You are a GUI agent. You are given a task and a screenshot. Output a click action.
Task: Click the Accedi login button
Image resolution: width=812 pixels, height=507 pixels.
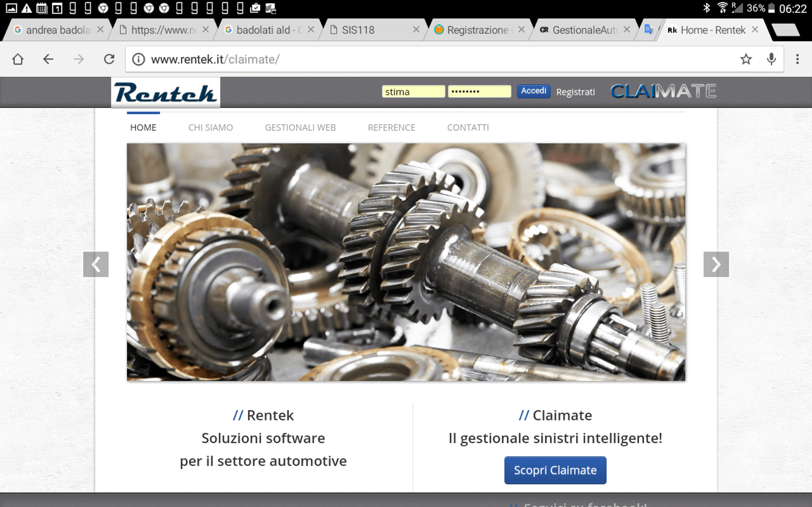tap(534, 91)
